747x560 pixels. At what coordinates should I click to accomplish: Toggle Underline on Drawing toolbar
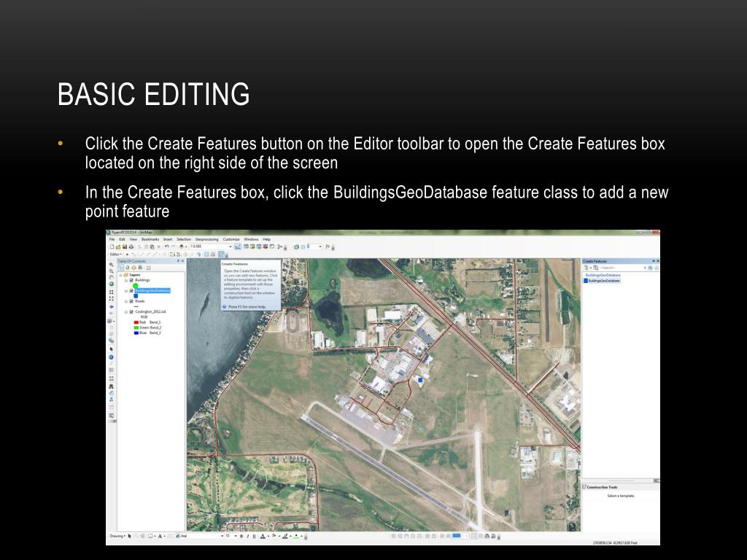click(254, 536)
